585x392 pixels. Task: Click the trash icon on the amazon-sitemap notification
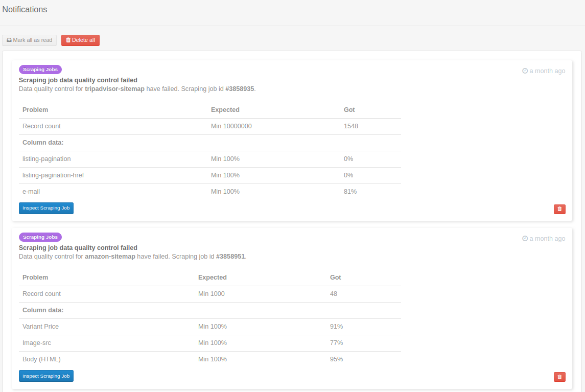(x=559, y=377)
